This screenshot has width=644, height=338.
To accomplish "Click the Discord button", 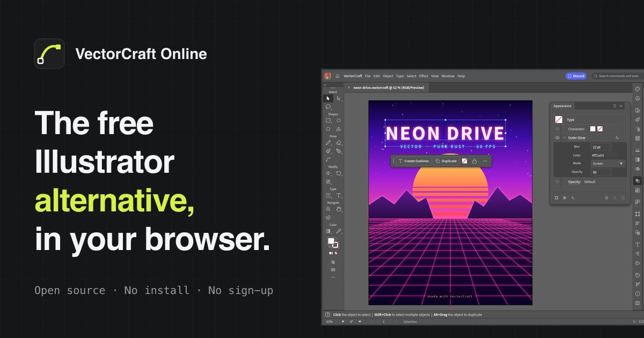I will pyautogui.click(x=576, y=76).
